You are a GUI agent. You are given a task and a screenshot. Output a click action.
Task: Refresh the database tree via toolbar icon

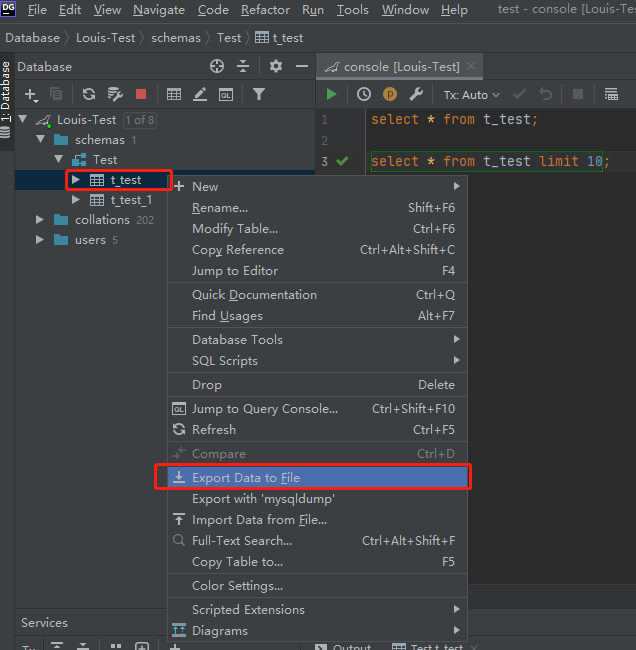(x=89, y=94)
